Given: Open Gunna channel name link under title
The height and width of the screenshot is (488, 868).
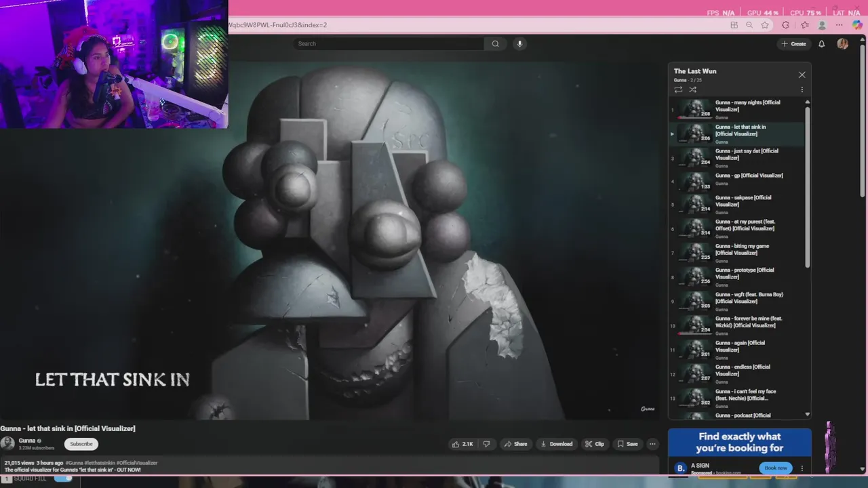Looking at the screenshot, I should [x=27, y=441].
